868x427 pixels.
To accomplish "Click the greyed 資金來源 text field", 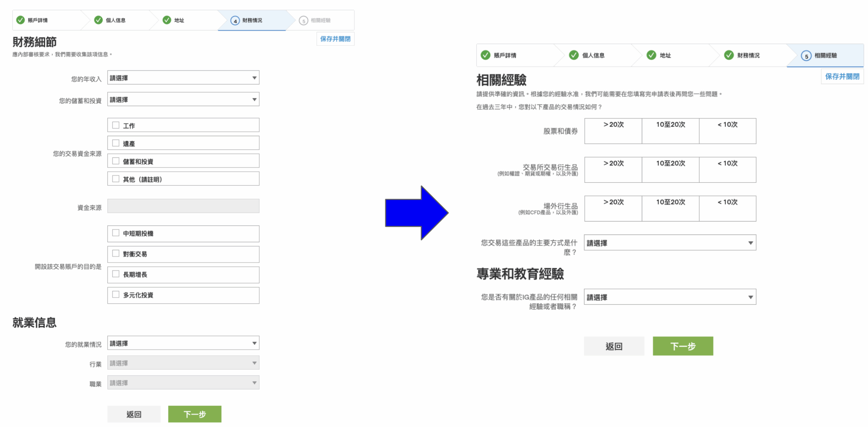I will pyautogui.click(x=183, y=206).
